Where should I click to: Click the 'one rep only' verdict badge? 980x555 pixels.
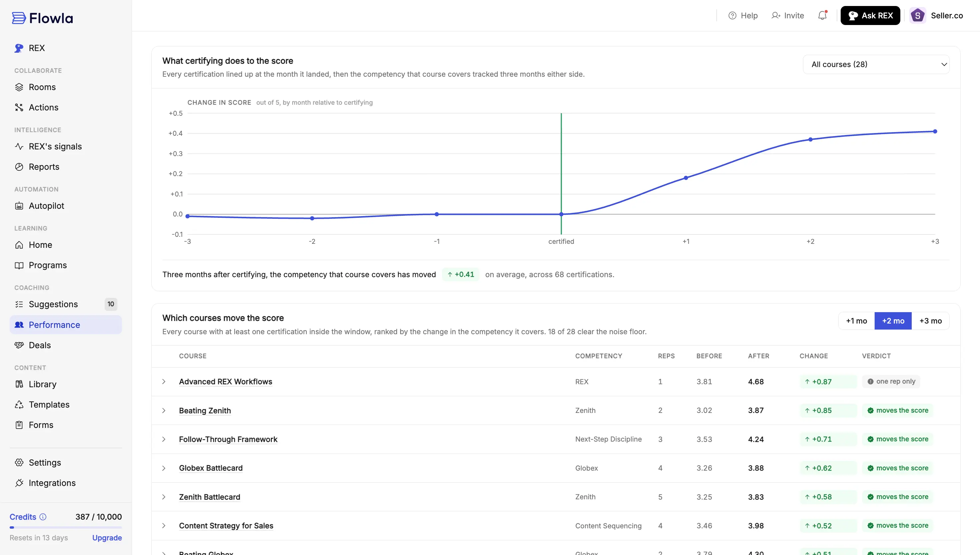coord(891,381)
